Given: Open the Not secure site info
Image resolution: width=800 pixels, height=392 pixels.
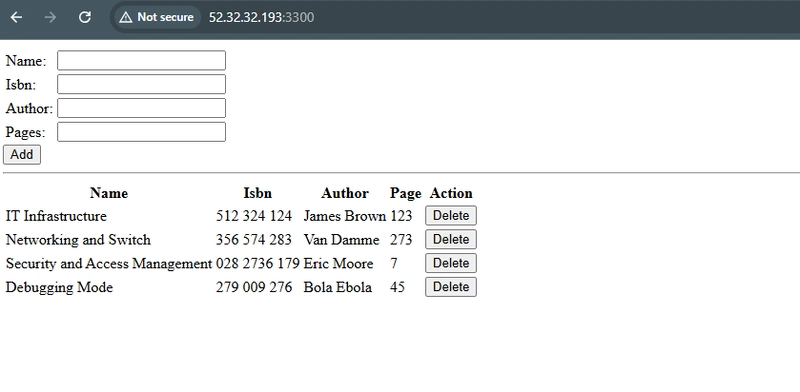Looking at the screenshot, I should click(x=157, y=17).
